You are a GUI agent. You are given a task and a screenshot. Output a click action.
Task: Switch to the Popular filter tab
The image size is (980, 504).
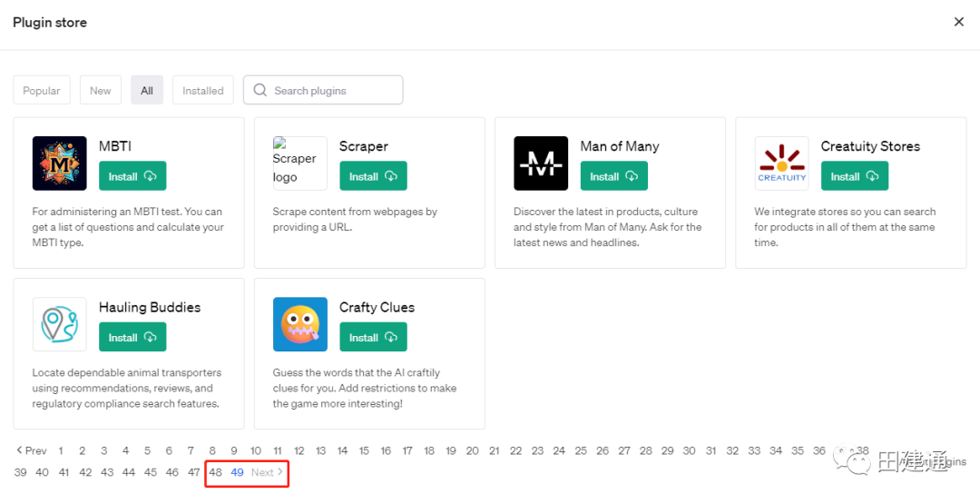[42, 91]
